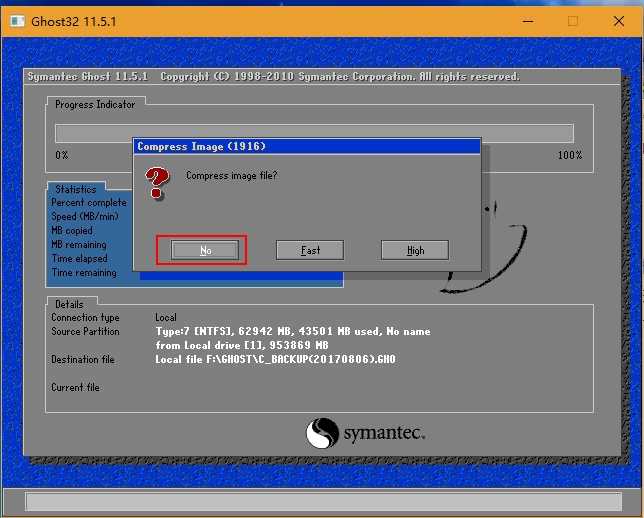644x518 pixels.
Task: Select Fast compression button
Action: [310, 250]
